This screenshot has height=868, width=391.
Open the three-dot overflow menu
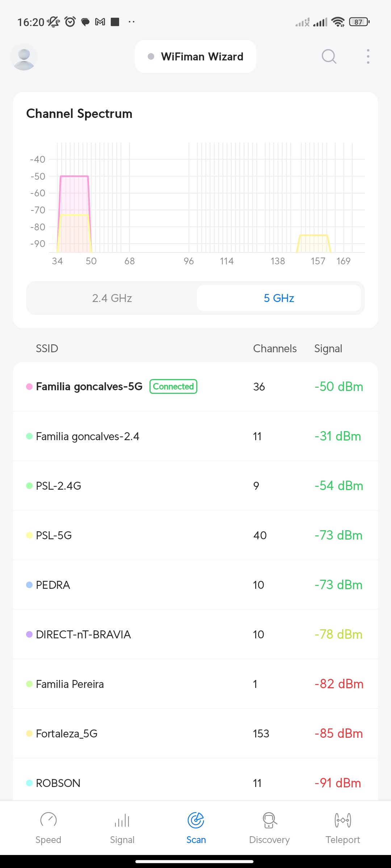368,56
